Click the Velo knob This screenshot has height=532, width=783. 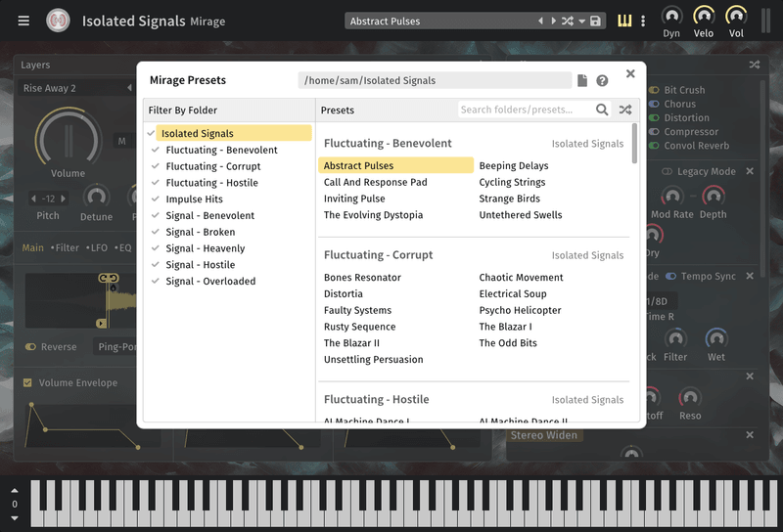pyautogui.click(x=704, y=16)
